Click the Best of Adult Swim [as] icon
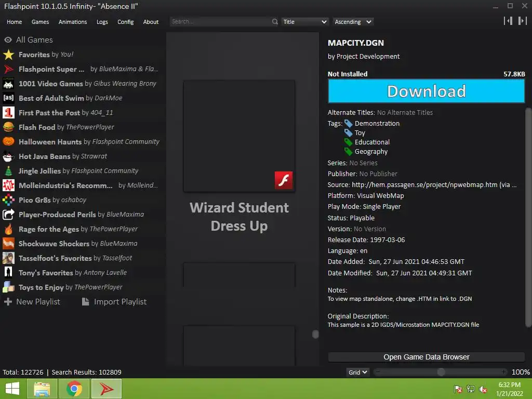 coord(8,98)
